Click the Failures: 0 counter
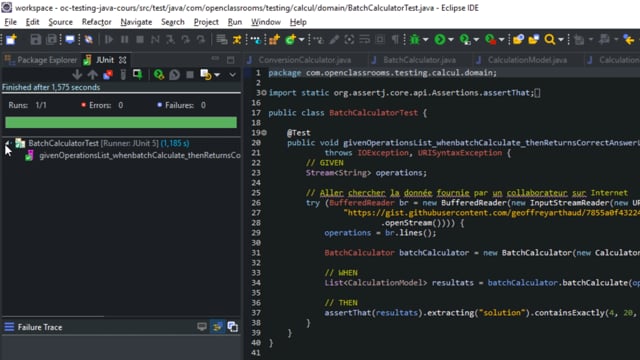Screen dimensions: 640x360 182,105
